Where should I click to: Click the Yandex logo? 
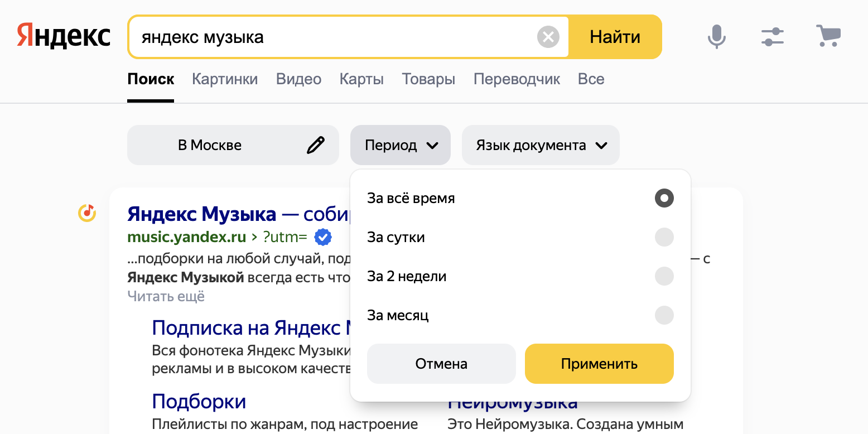coord(64,37)
